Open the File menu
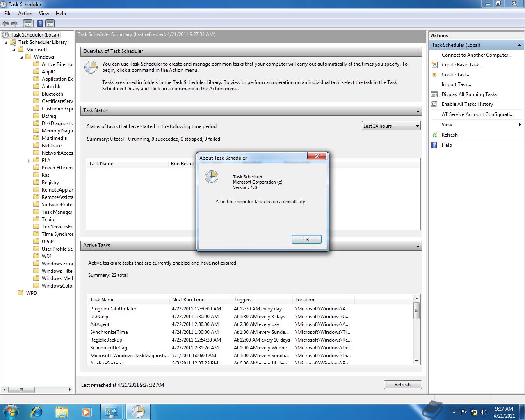Image resolution: width=525 pixels, height=420 pixels. 8,14
